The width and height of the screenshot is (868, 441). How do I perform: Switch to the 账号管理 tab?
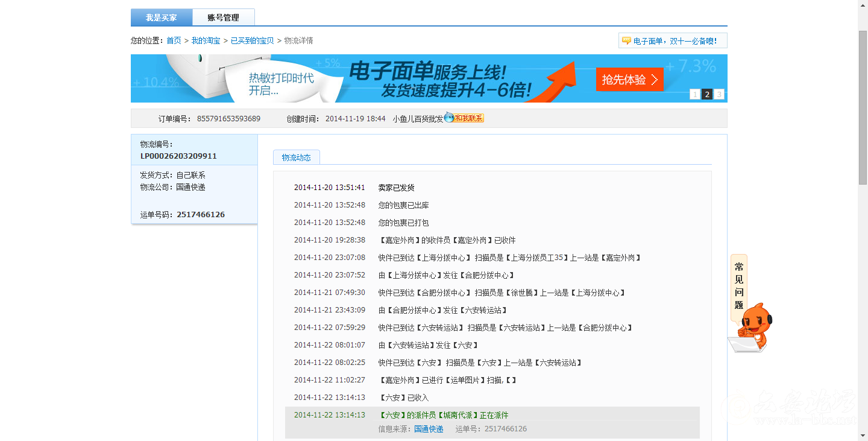222,17
